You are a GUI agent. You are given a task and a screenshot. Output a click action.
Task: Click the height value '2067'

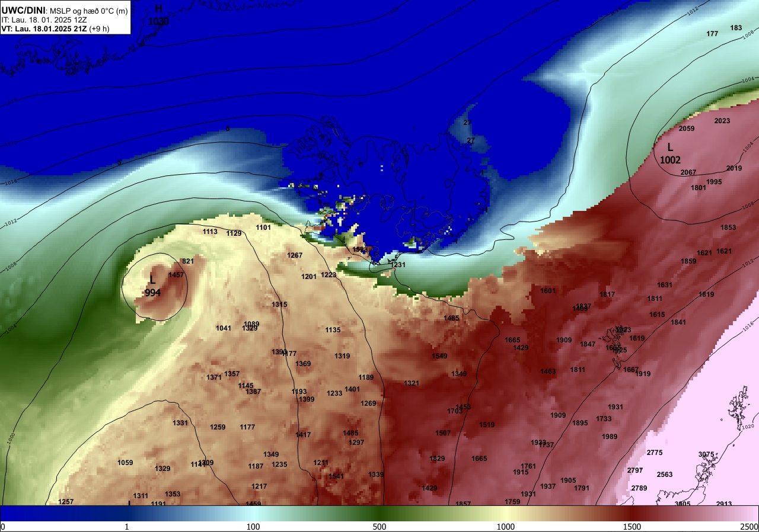click(x=688, y=172)
